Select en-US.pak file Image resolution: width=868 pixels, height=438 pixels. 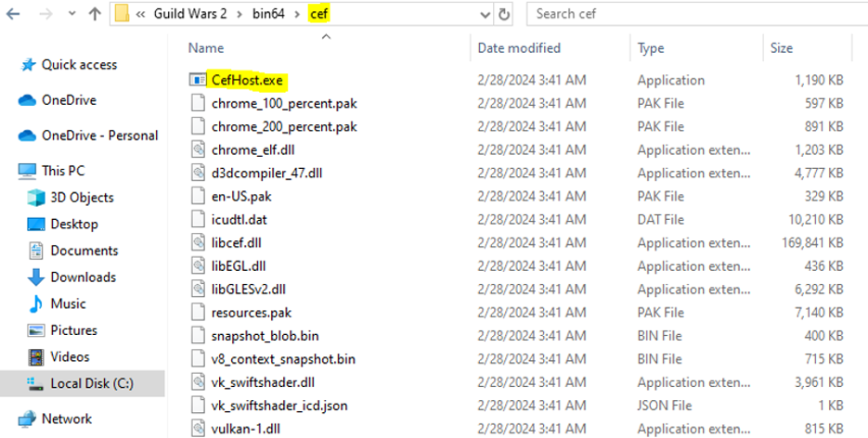(x=241, y=197)
